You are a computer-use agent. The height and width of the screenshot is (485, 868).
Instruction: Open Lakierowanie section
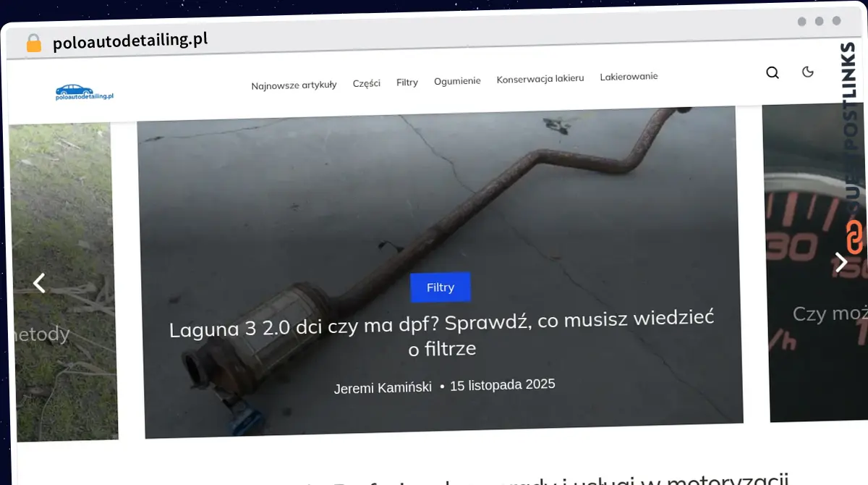pyautogui.click(x=629, y=77)
